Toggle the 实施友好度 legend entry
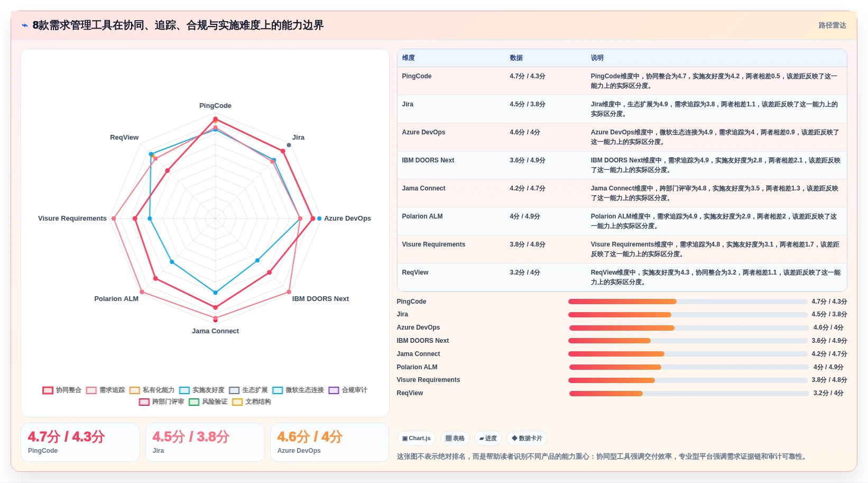The width and height of the screenshot is (868, 483). point(201,390)
